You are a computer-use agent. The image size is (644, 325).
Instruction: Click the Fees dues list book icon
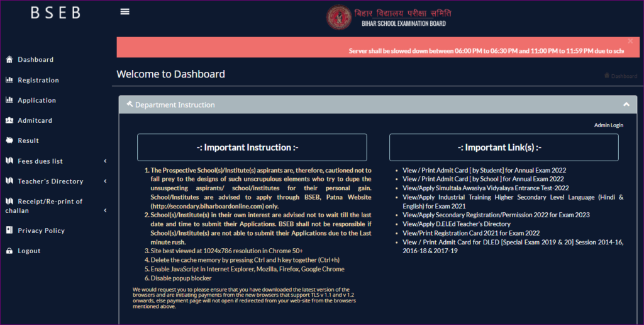9,161
